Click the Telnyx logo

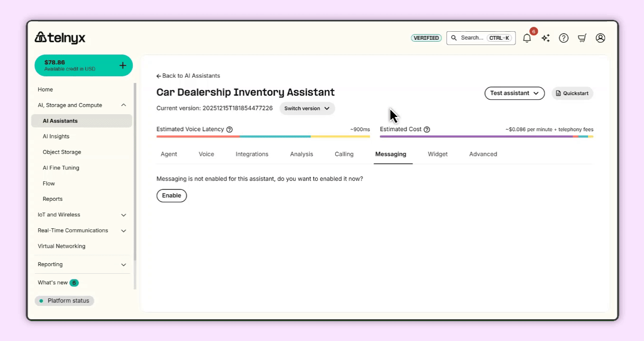pos(60,37)
